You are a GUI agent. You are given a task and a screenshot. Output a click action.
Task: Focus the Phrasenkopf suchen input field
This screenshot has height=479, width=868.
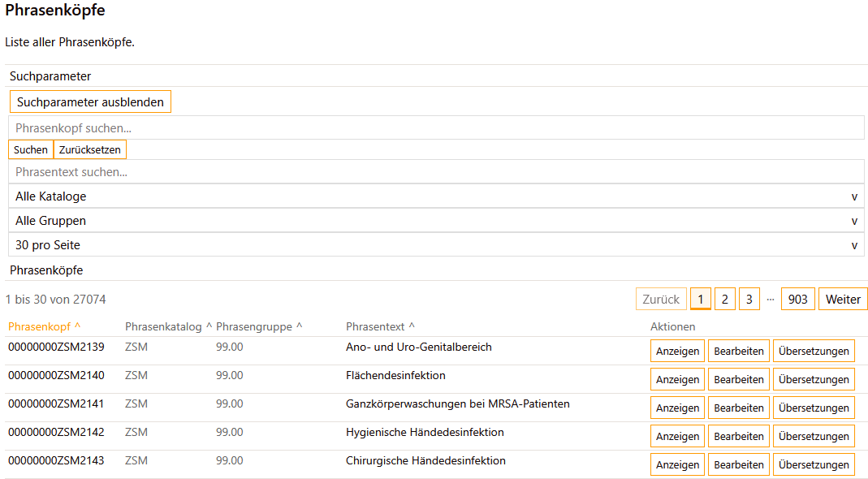pos(436,128)
